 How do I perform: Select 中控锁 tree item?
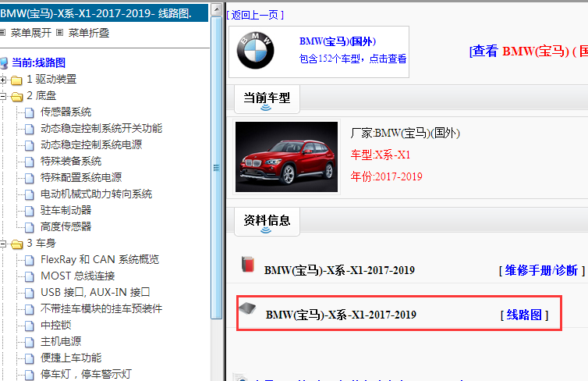pos(56,326)
